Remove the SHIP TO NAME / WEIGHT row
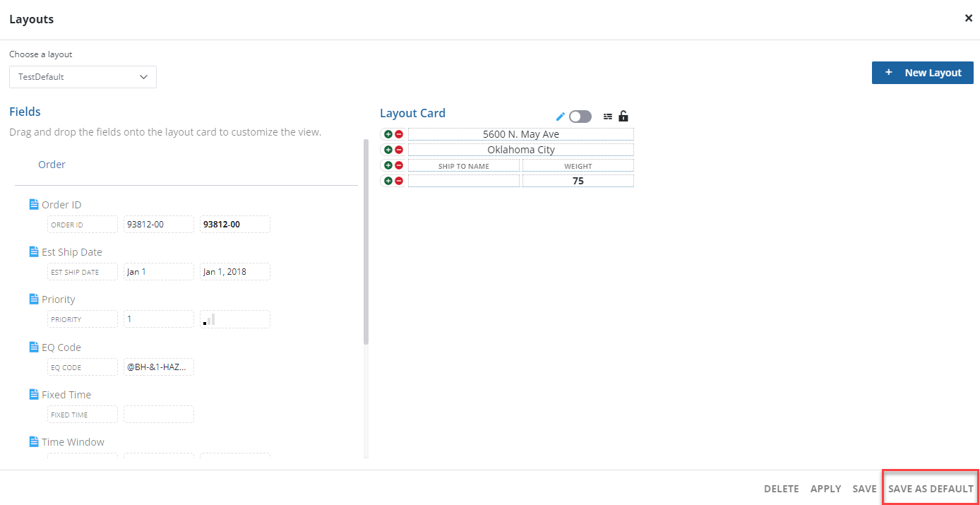 pyautogui.click(x=399, y=165)
